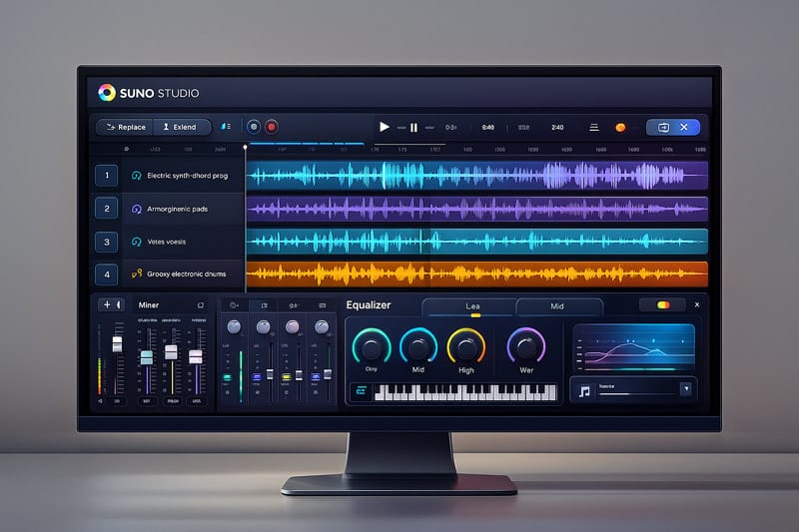
Task: Click the music note icon in Equalizer panel
Action: [x=583, y=389]
